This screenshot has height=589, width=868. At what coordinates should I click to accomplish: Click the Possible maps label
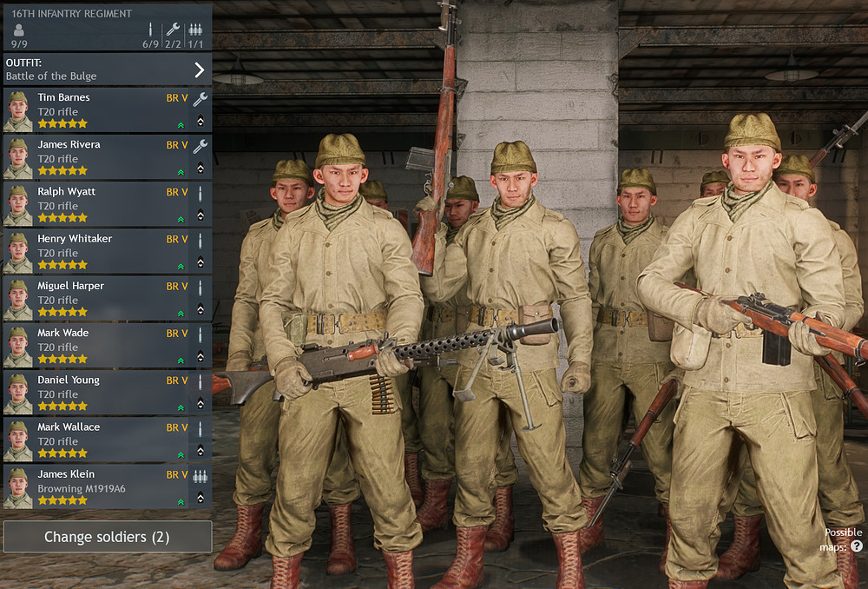point(843,539)
